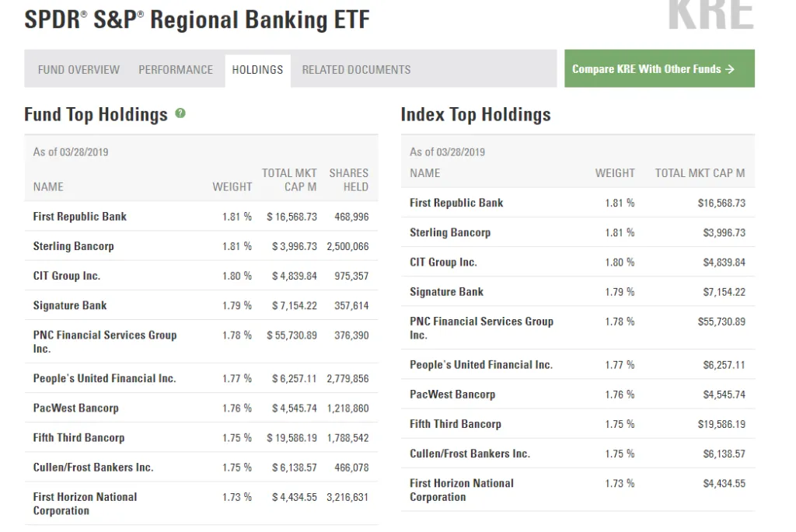Click the Shares Held column header
The height and width of the screenshot is (532, 796).
pyautogui.click(x=348, y=179)
